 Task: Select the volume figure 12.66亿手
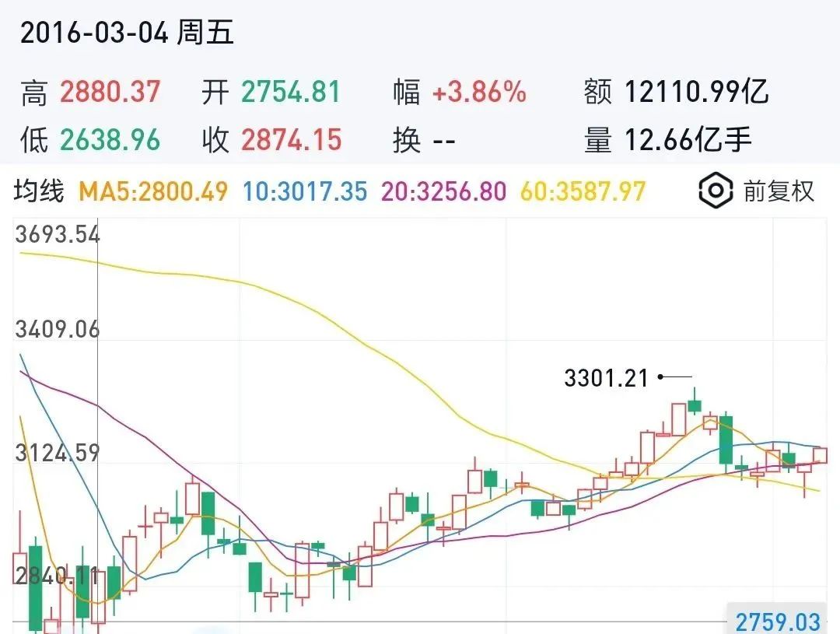click(x=688, y=140)
